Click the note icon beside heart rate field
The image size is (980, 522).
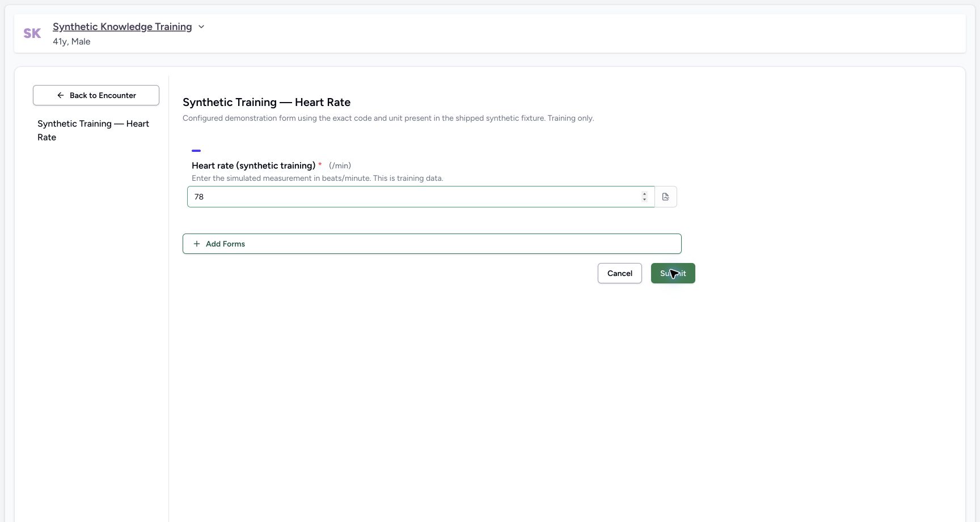point(666,197)
